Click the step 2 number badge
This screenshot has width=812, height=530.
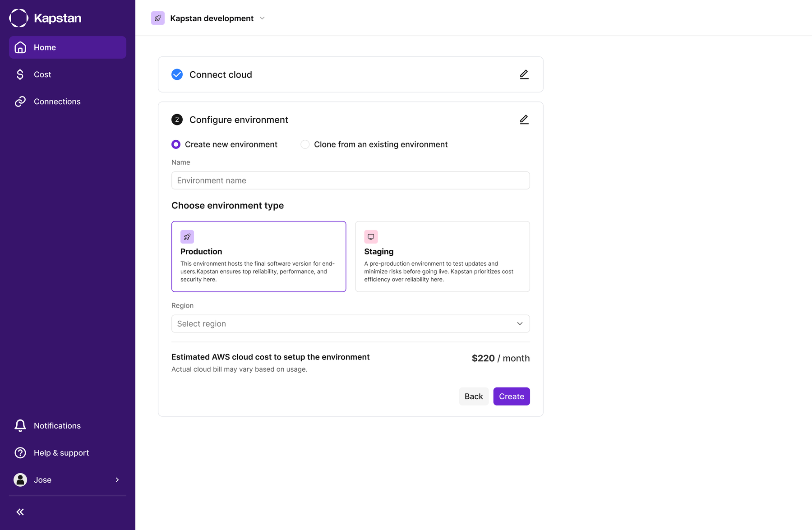[x=177, y=120]
